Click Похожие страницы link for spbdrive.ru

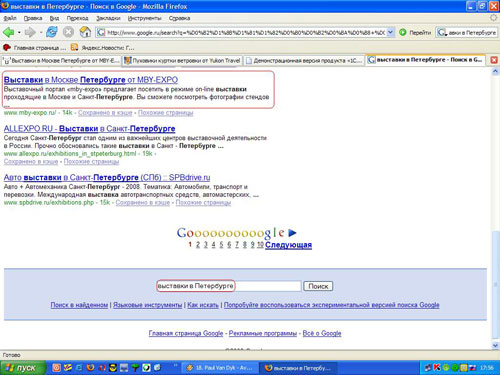(203, 202)
